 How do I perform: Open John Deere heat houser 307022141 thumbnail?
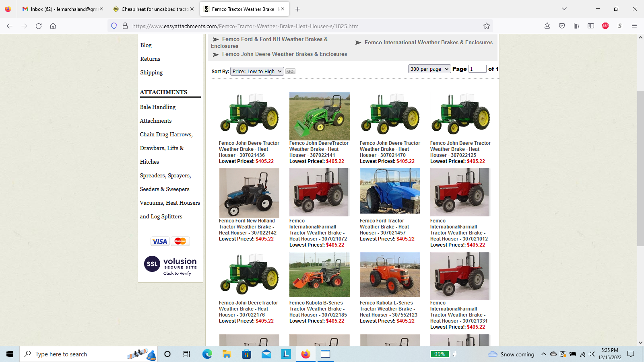pyautogui.click(x=320, y=116)
